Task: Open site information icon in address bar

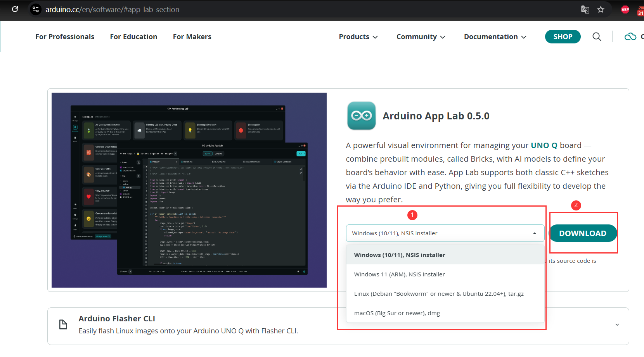Action: click(36, 9)
